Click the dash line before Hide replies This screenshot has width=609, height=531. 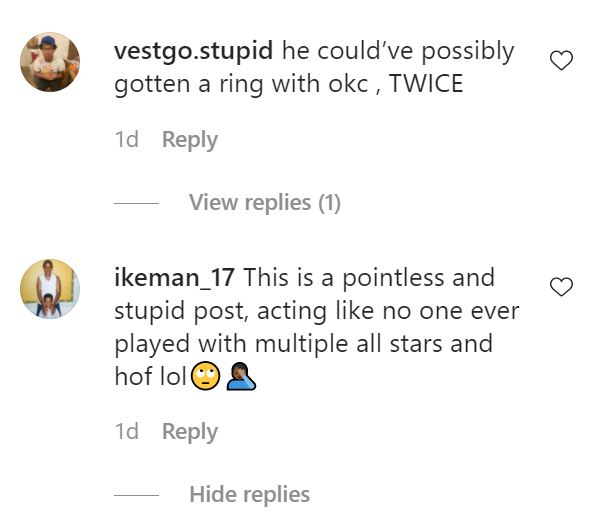coord(137,495)
